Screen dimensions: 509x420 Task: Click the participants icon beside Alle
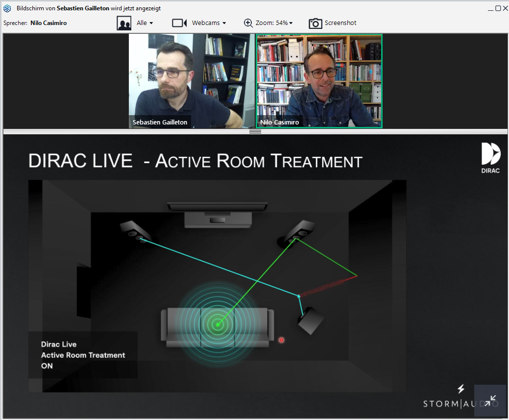(124, 23)
